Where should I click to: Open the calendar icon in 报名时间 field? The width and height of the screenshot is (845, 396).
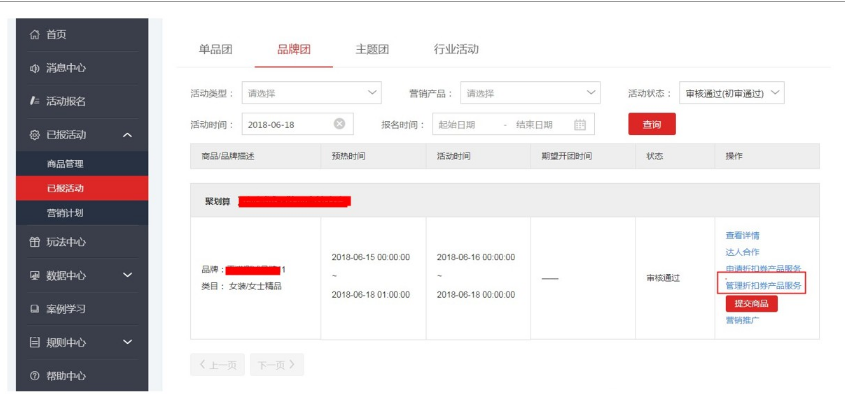[x=579, y=124]
